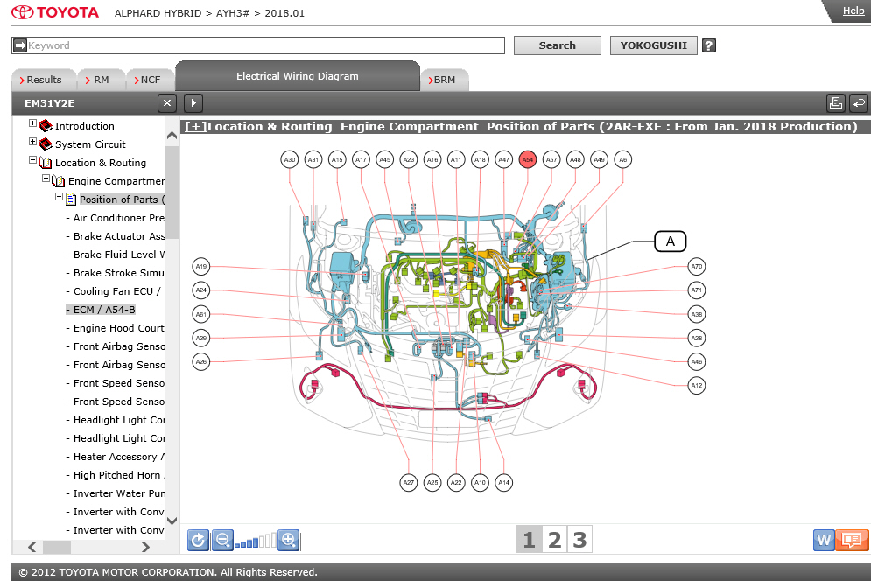Screen dimensions: 871x588
Task: Select connector A10 marker
Action: [480, 482]
